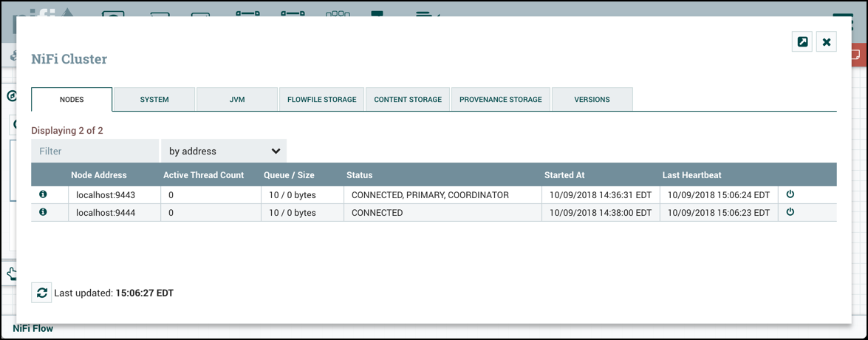Refresh the cluster table
Screen dimensions: 868x340
pyautogui.click(x=41, y=293)
